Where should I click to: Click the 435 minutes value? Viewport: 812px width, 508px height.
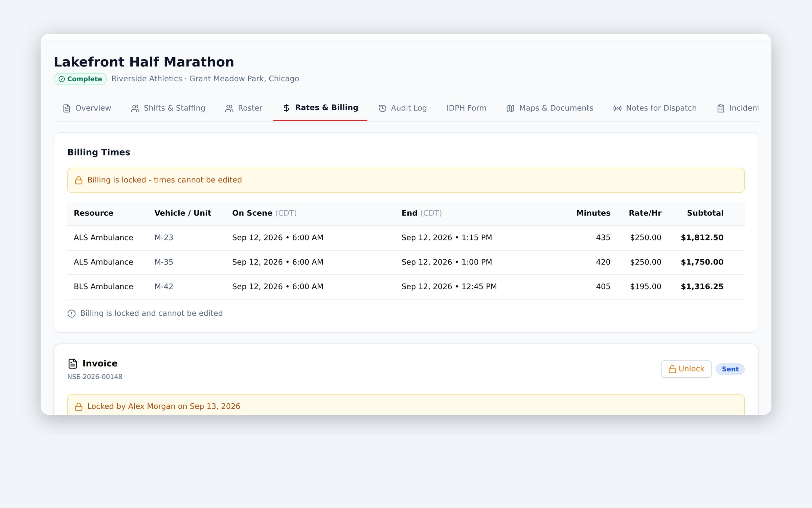click(603, 238)
